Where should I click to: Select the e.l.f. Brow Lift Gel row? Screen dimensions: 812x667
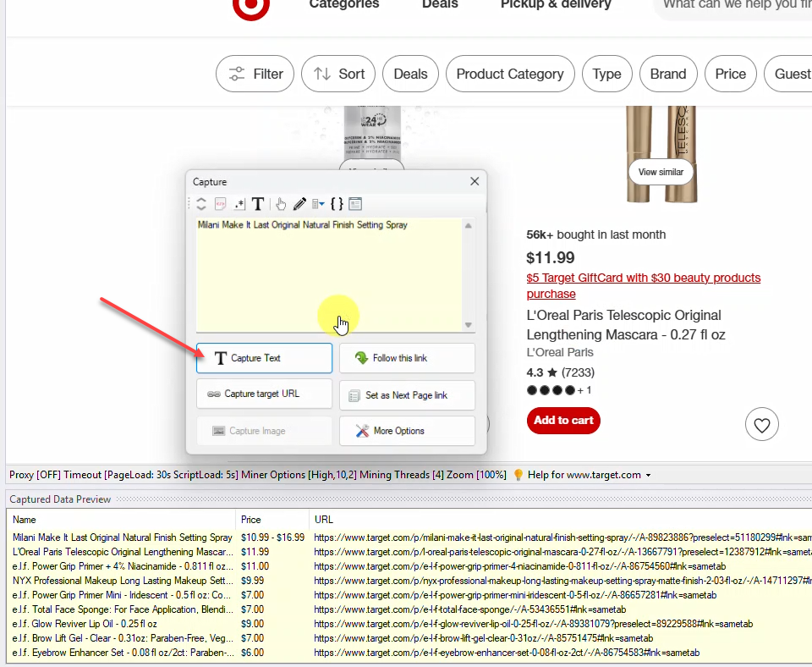point(409,638)
